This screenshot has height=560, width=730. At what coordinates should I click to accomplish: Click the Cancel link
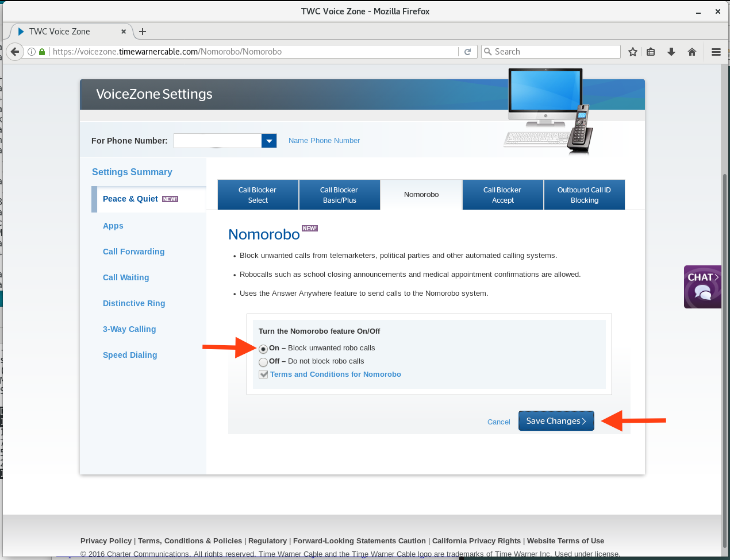(x=498, y=422)
